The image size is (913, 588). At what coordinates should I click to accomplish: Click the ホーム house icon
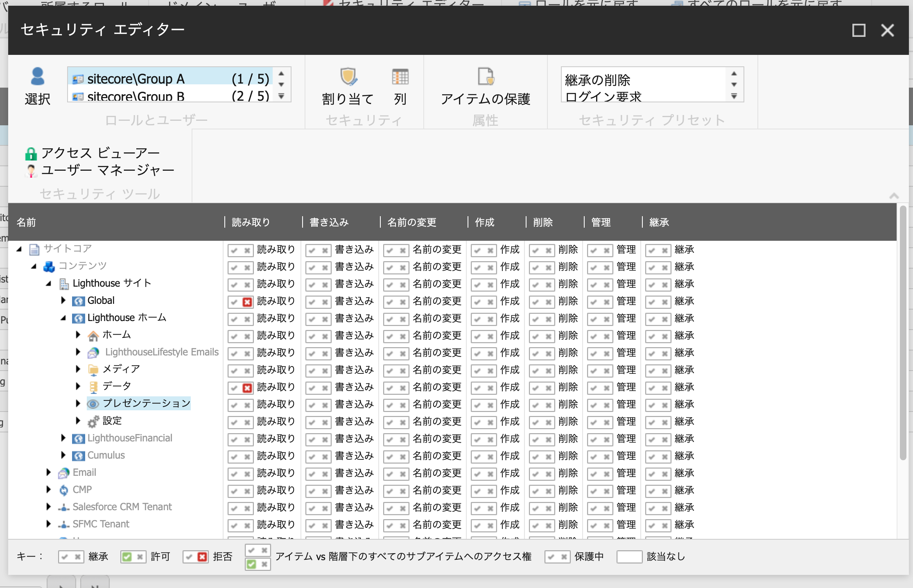93,336
